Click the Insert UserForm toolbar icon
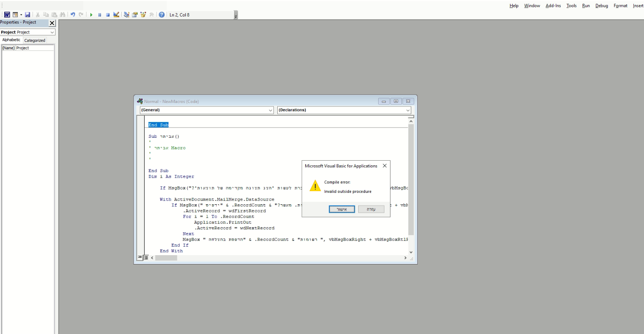 (x=15, y=15)
